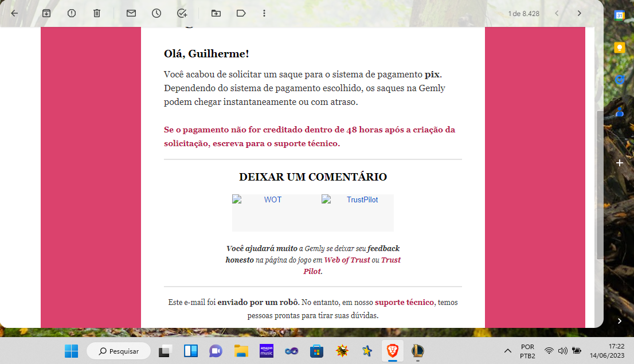Image resolution: width=634 pixels, height=364 pixels.
Task: Move email to a folder
Action: [x=216, y=13]
